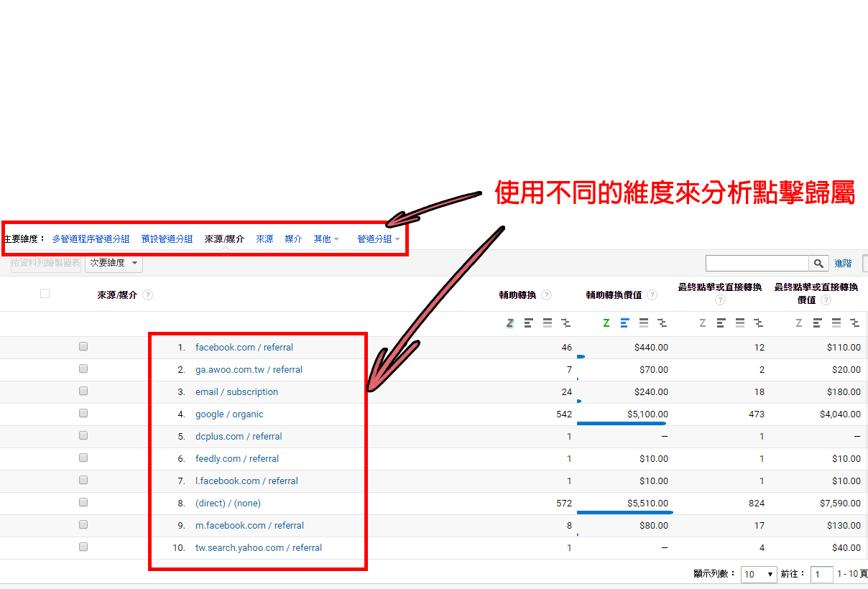868x589 pixels.
Task: Check the ga.awoo.com.tw / referral row checkbox
Action: point(83,368)
